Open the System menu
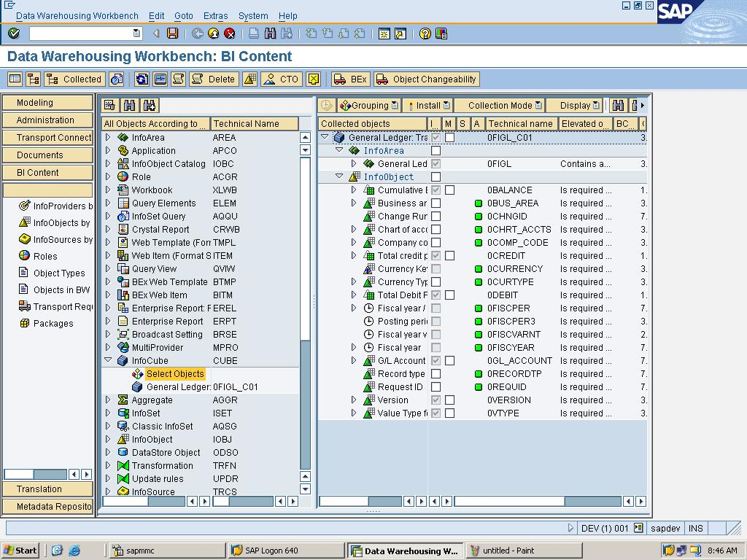The width and height of the screenshot is (747, 560). click(x=253, y=16)
